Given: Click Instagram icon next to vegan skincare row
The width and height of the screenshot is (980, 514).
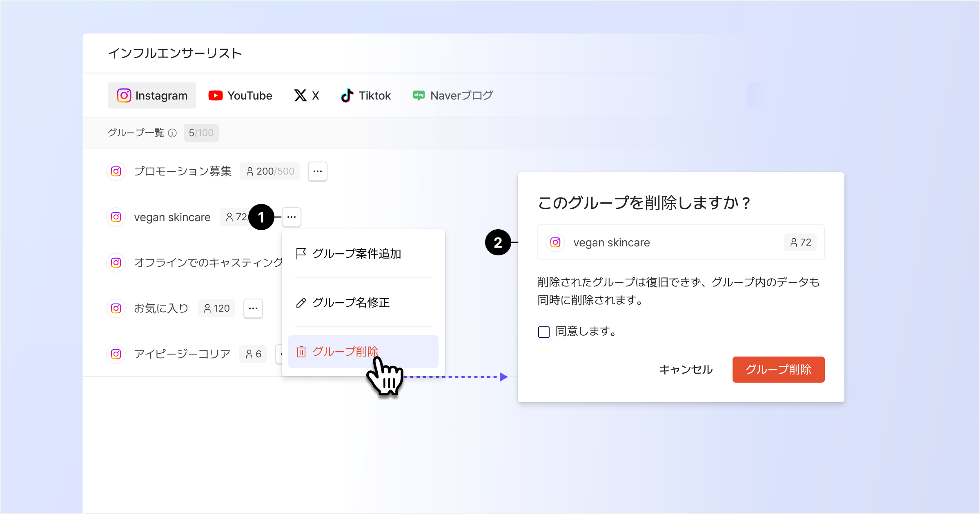Looking at the screenshot, I should (x=116, y=217).
